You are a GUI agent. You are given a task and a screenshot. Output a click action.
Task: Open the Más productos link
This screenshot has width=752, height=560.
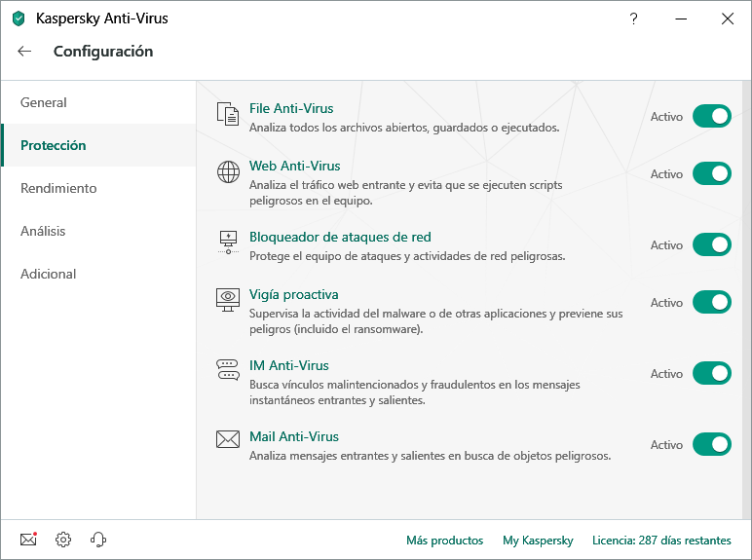(x=444, y=541)
